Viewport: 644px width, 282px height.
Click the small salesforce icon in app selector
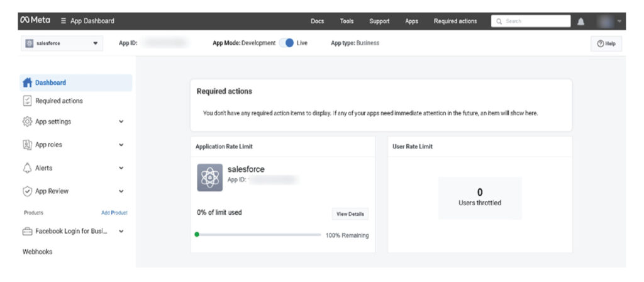tap(29, 43)
